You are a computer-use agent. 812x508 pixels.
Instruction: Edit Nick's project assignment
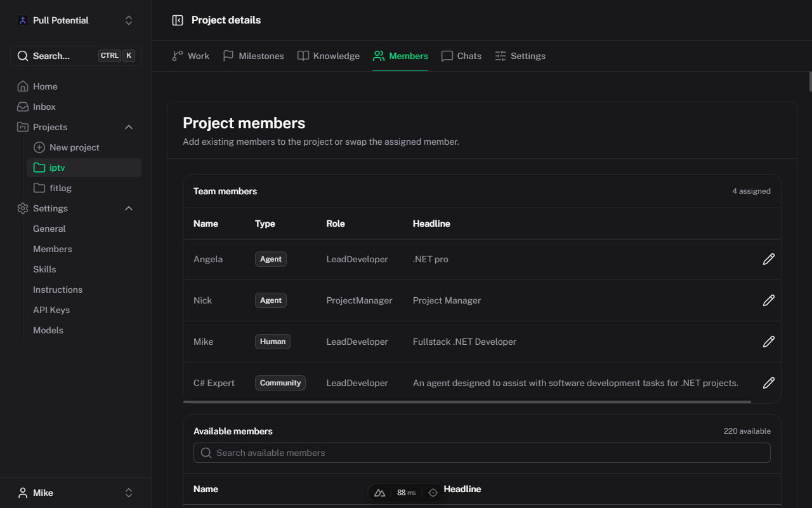(769, 300)
